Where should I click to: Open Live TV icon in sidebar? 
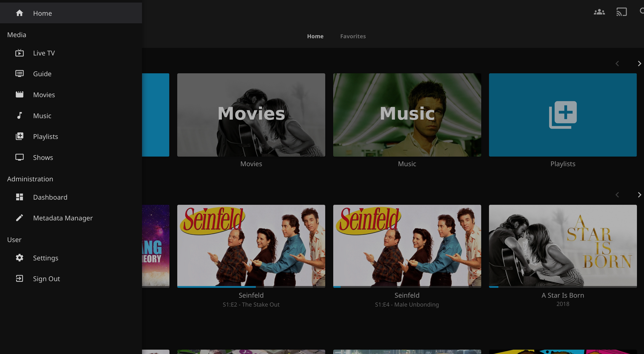[19, 53]
